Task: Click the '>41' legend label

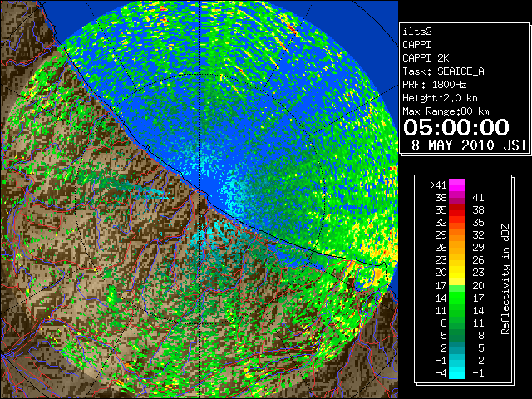Action: pyautogui.click(x=438, y=185)
